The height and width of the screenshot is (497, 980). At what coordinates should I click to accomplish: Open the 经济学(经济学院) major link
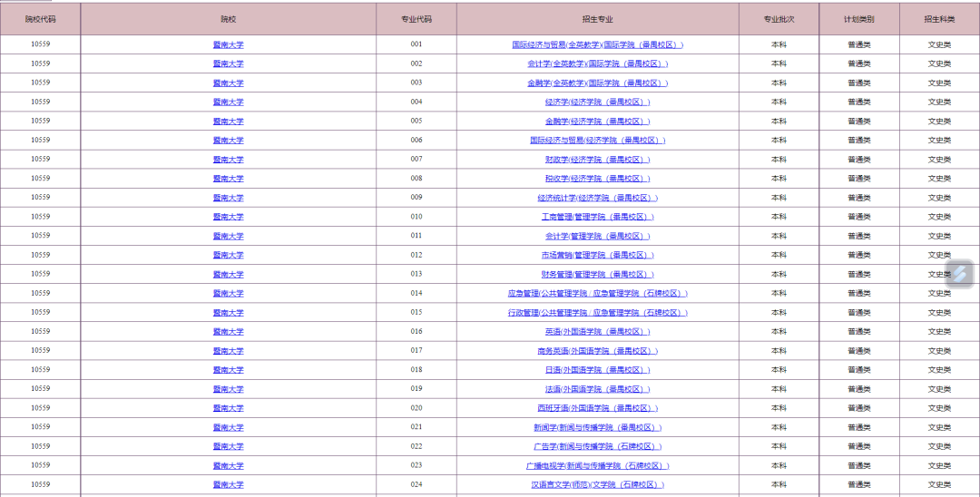tap(597, 102)
